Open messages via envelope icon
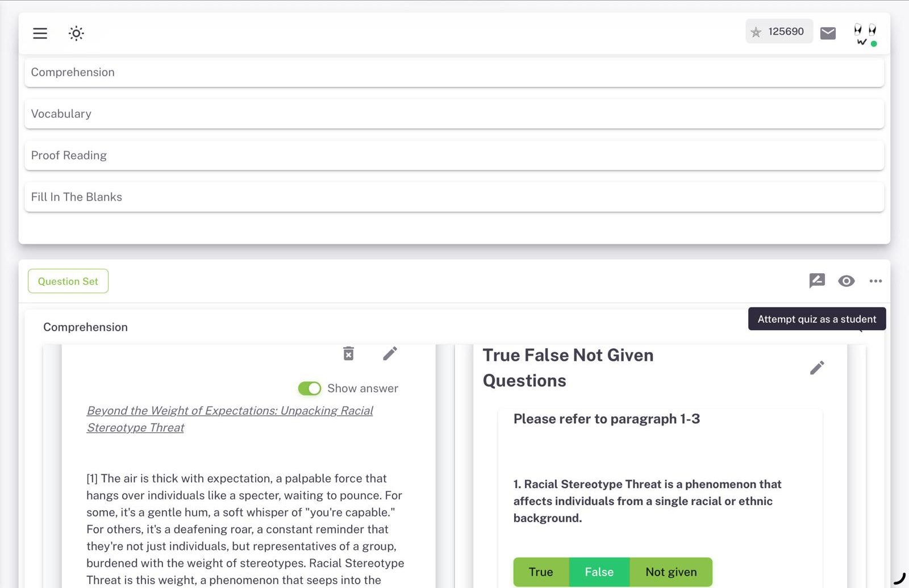The width and height of the screenshot is (909, 588). [828, 32]
